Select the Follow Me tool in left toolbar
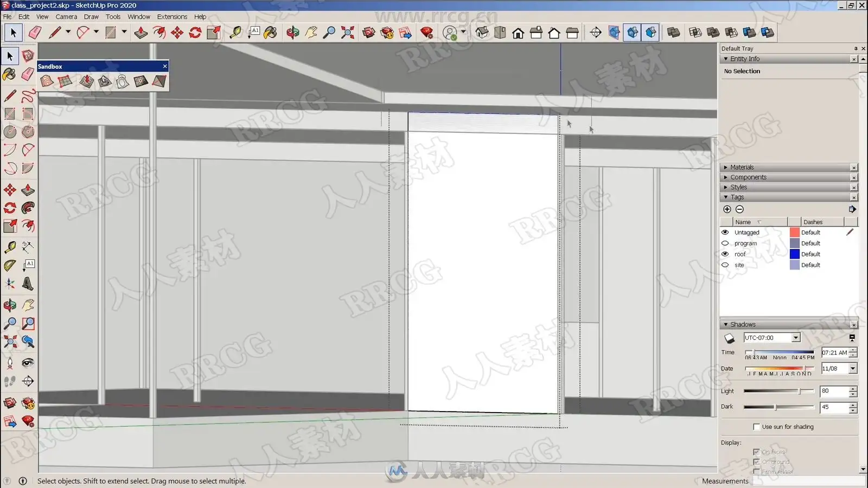This screenshot has height=488, width=868. pos(28,208)
